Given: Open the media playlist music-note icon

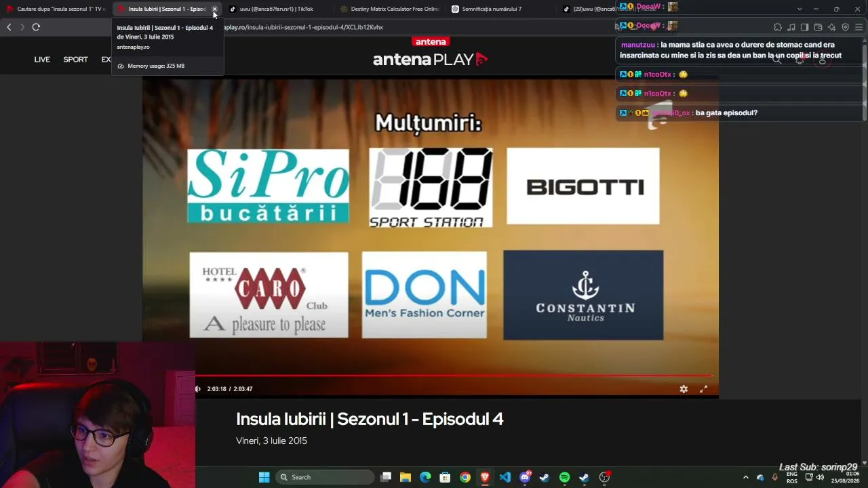Looking at the screenshot, I should tap(791, 27).
